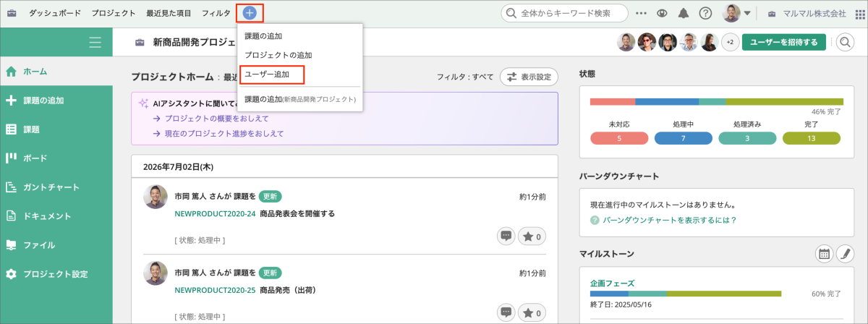Click the user profile avatar in header
This screenshot has height=324, width=868.
pos(731,13)
